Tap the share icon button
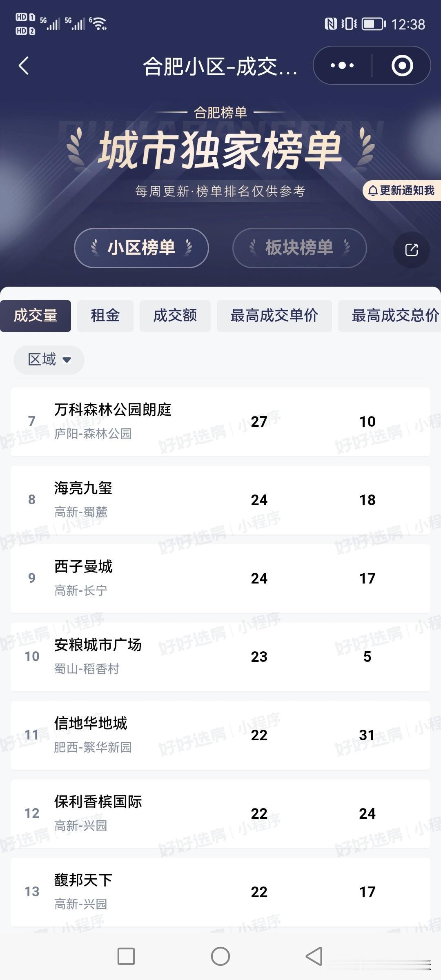 point(411,249)
